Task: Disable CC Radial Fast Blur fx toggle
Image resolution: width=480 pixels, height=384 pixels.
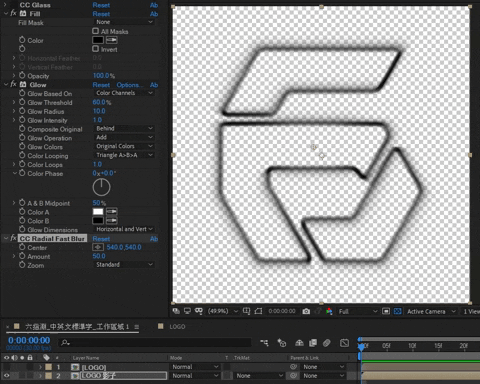Action: click(13, 238)
